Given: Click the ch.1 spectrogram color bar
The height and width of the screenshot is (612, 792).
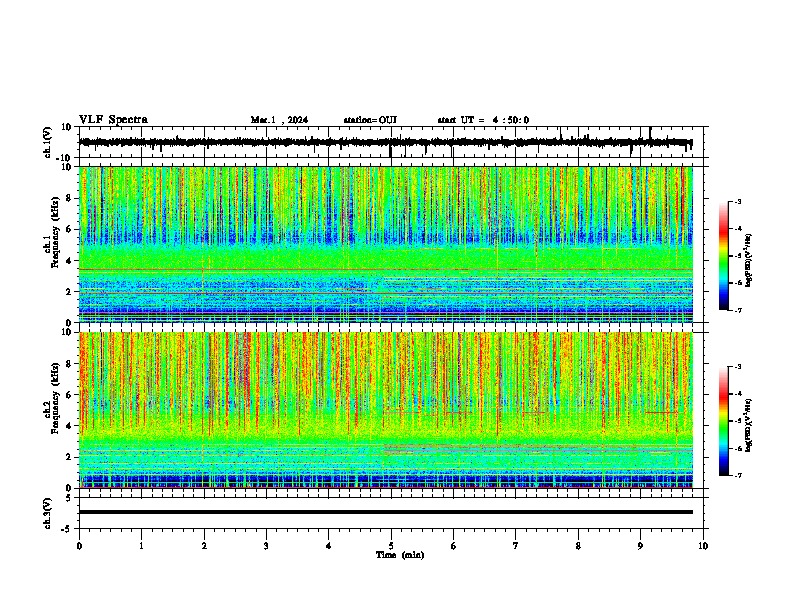Looking at the screenshot, I should [723, 256].
